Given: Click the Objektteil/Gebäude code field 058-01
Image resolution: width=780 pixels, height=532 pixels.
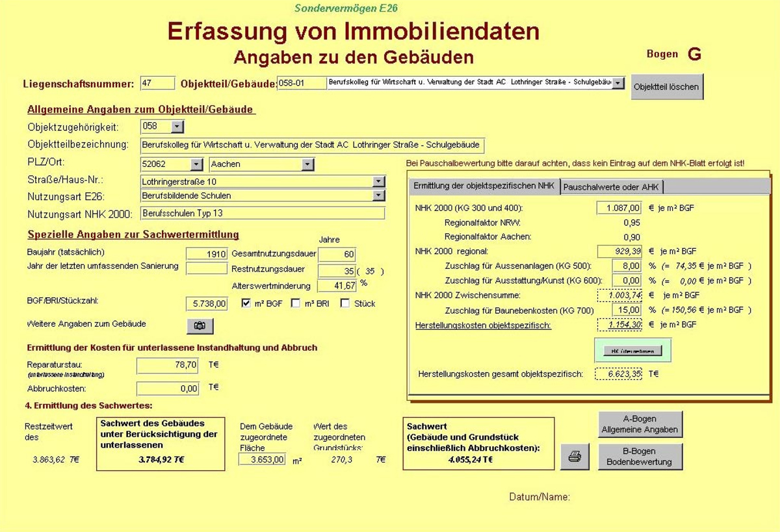Looking at the screenshot, I should [302, 83].
